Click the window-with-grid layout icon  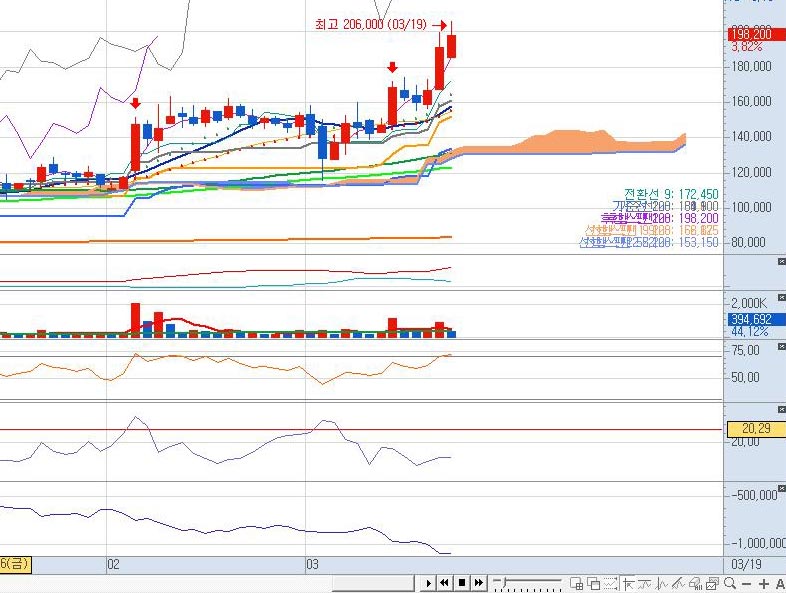click(x=576, y=583)
